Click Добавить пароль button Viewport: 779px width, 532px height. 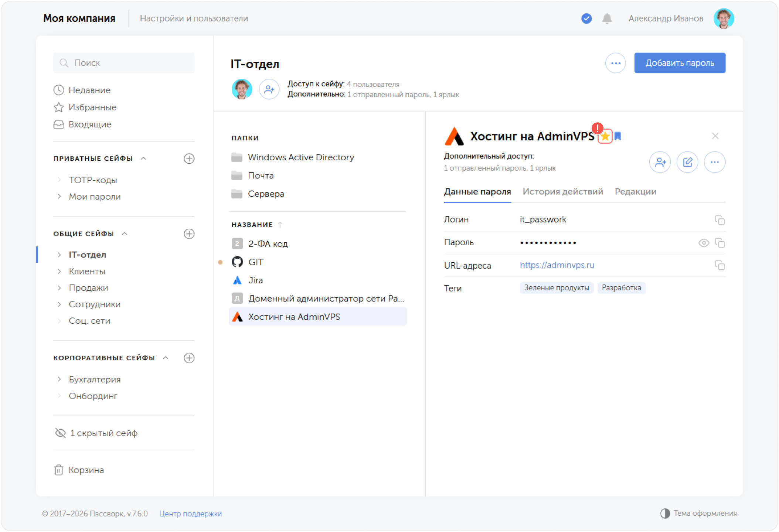pyautogui.click(x=680, y=63)
